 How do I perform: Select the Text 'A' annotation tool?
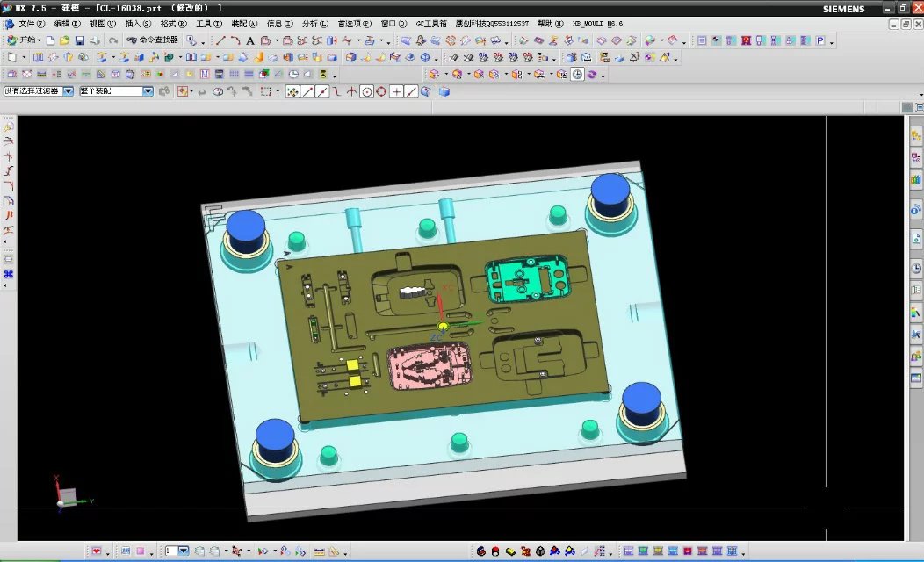pyautogui.click(x=249, y=40)
